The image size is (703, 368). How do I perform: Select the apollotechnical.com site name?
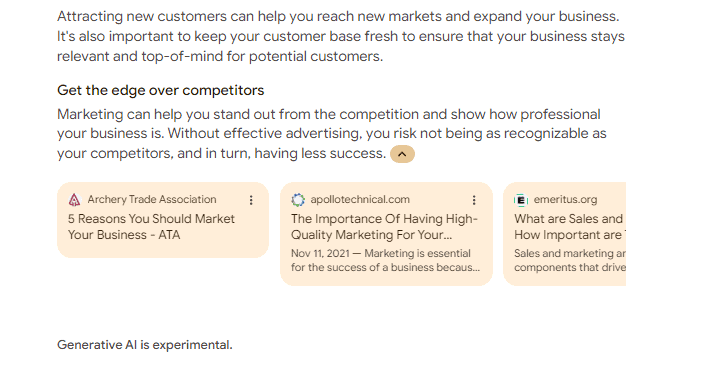(360, 199)
